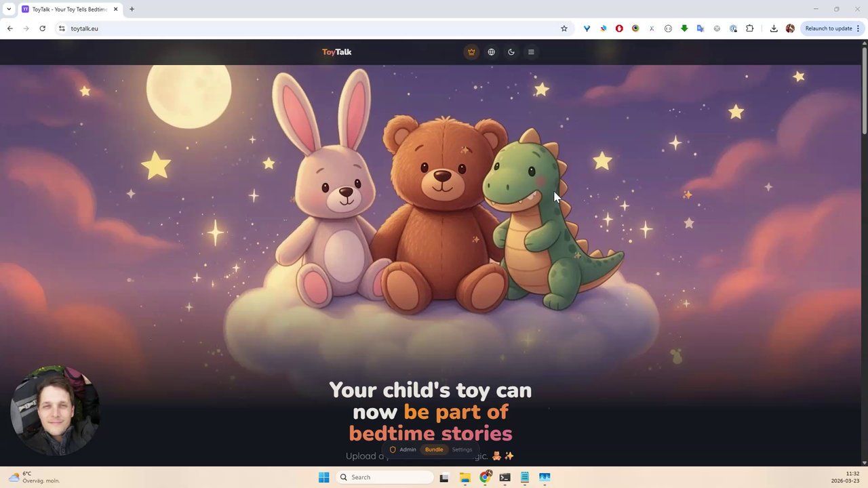Open the weather widget in taskbar
The width and height of the screenshot is (868, 488).
coord(34,477)
